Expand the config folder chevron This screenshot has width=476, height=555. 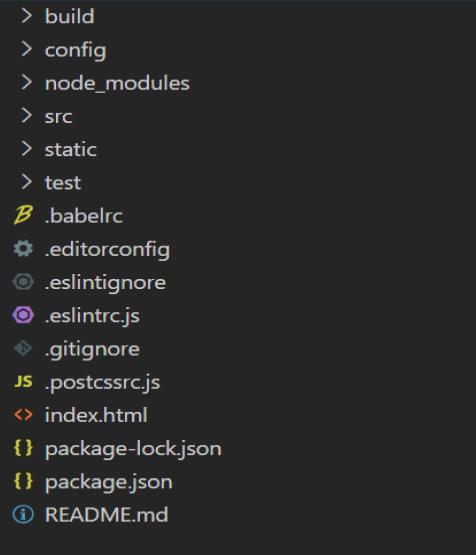pyautogui.click(x=26, y=49)
